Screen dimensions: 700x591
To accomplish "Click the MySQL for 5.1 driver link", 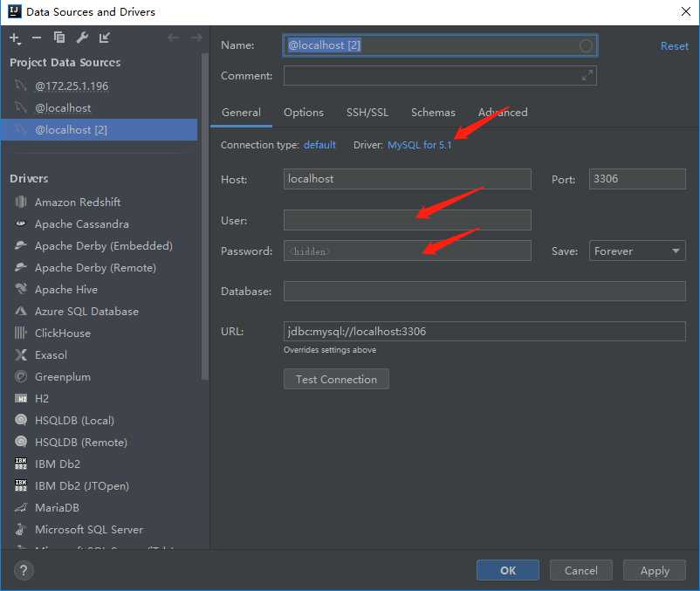I will (x=420, y=145).
